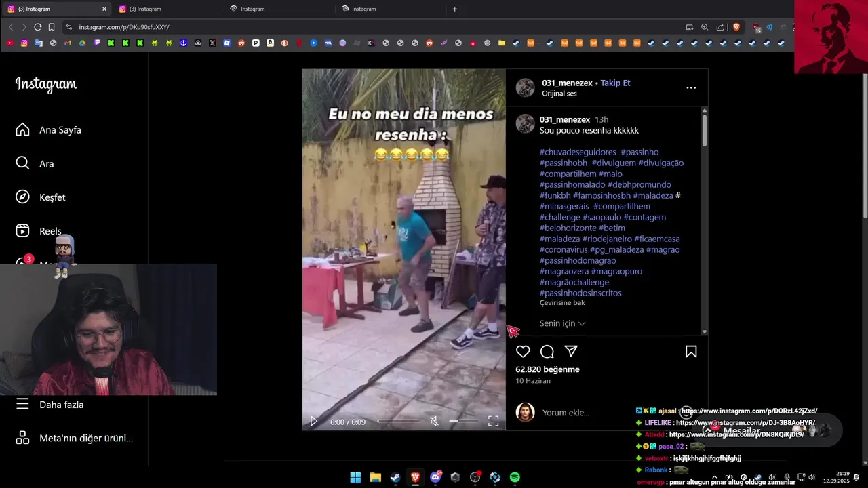Click the Instagram logo in the sidebar
The image size is (868, 488).
point(46,84)
